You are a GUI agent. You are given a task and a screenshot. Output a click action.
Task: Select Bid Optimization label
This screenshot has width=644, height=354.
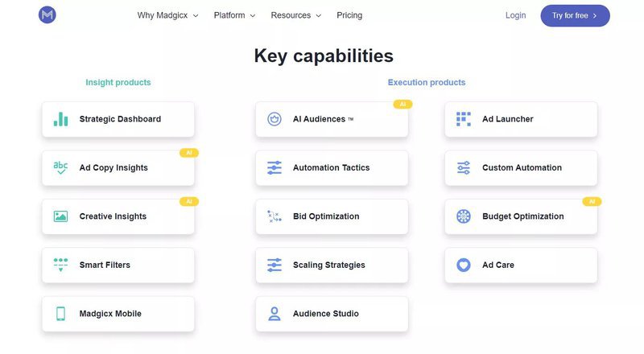point(326,216)
